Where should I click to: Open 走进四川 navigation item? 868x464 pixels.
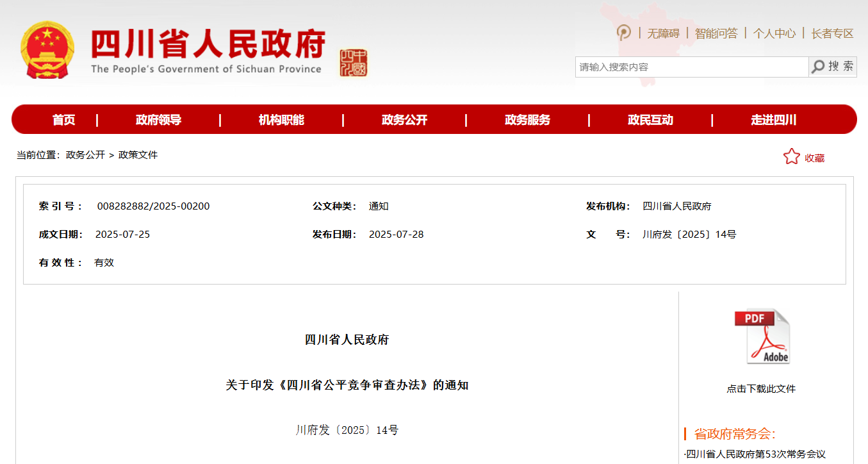click(773, 120)
